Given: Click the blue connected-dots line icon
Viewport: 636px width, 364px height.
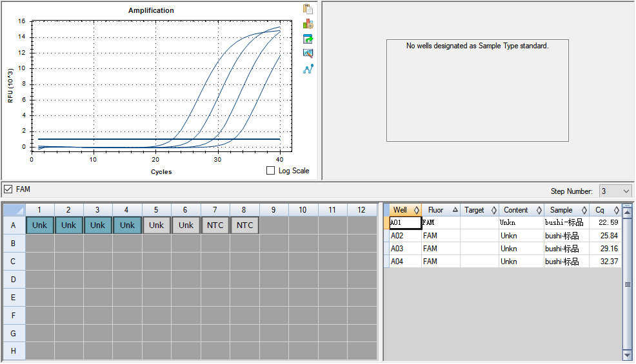Looking at the screenshot, I should (308, 69).
